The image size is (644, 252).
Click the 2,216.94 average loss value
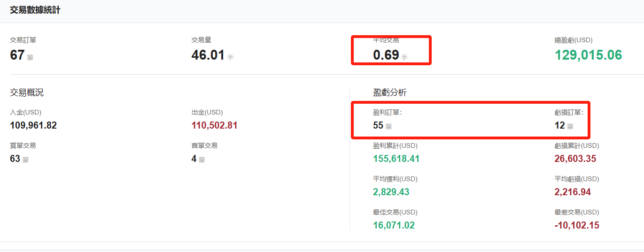pyautogui.click(x=573, y=192)
